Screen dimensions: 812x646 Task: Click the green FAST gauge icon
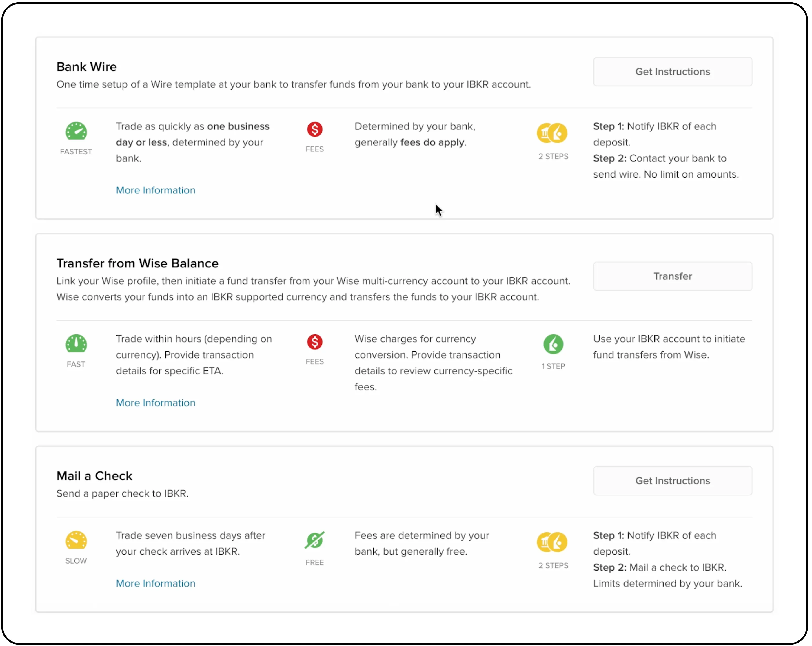pyautogui.click(x=76, y=343)
